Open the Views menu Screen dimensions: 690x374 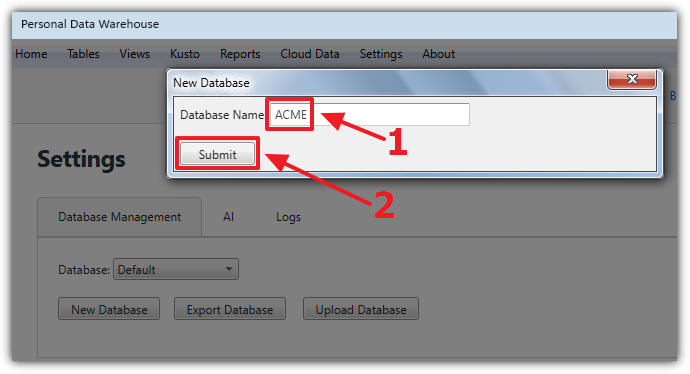pyautogui.click(x=135, y=54)
